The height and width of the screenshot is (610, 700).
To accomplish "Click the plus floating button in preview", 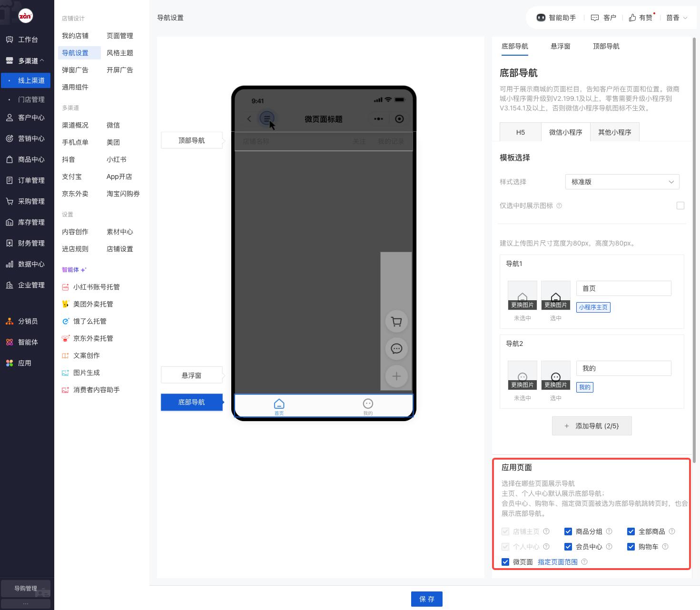I will click(x=396, y=376).
